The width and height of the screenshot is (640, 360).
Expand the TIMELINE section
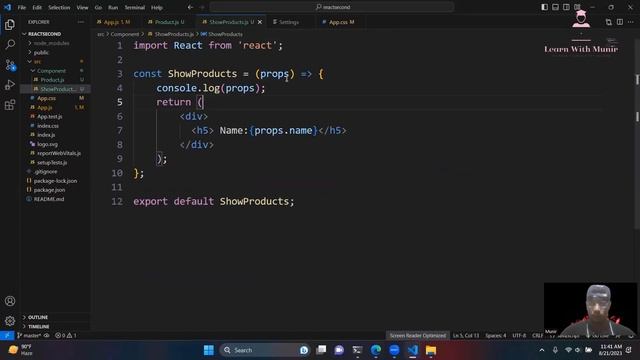coord(38,327)
